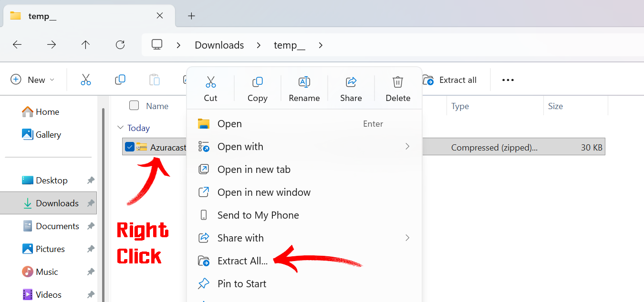
Task: Add a new tab with plus button
Action: point(191,16)
